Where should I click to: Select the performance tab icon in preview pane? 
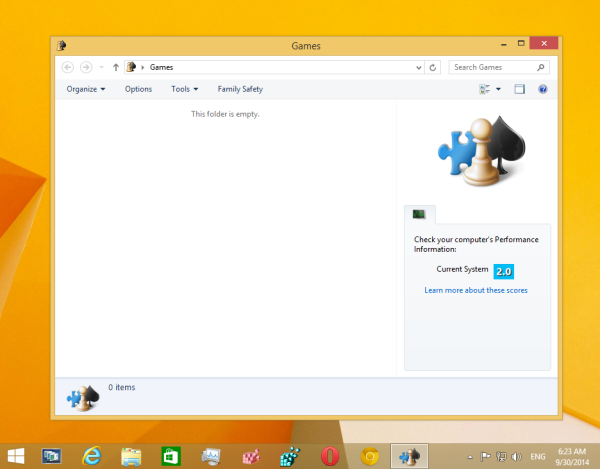pyautogui.click(x=419, y=214)
